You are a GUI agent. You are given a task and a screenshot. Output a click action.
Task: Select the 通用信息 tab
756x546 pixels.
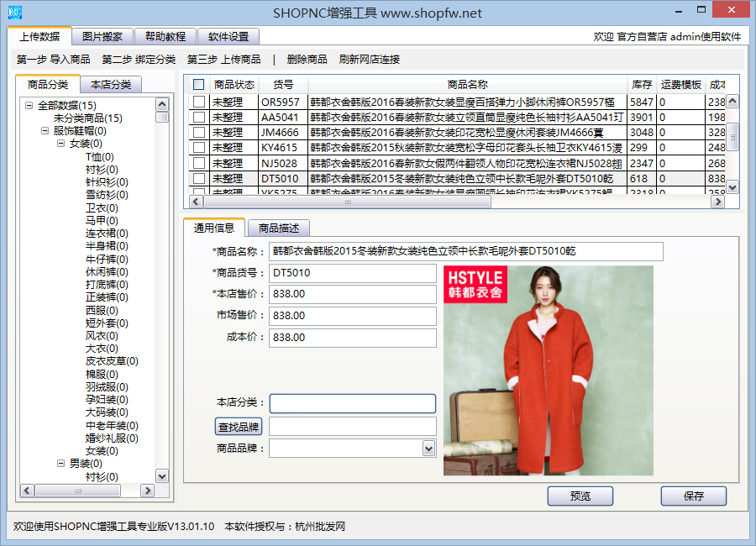(214, 228)
